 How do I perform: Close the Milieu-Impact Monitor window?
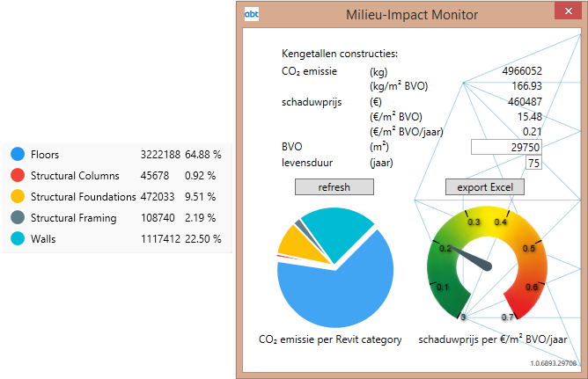(x=568, y=11)
